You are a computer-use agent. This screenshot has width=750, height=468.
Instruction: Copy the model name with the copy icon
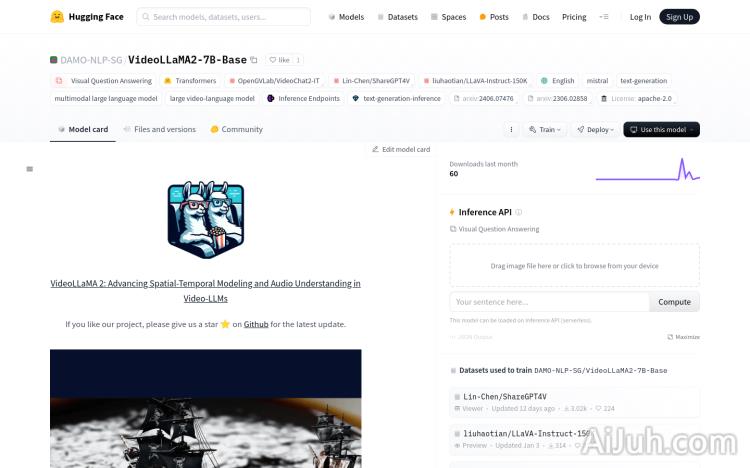pos(254,60)
